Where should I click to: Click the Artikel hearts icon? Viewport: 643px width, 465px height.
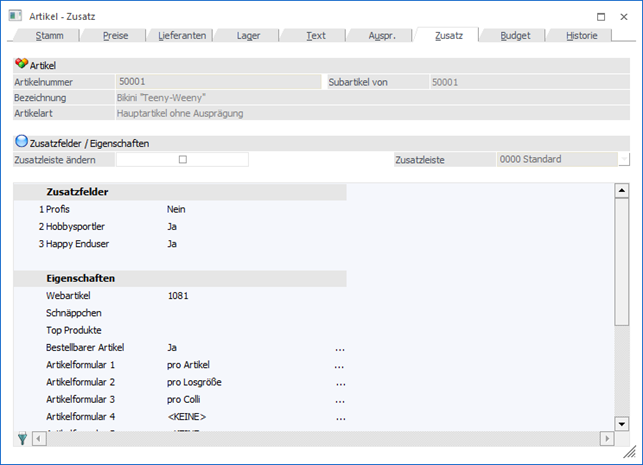[x=21, y=64]
